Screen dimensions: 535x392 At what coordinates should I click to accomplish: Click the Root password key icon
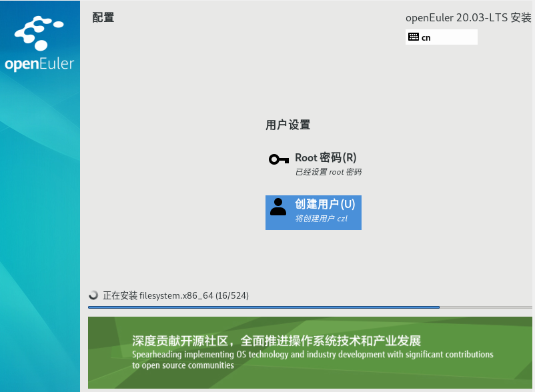279,159
